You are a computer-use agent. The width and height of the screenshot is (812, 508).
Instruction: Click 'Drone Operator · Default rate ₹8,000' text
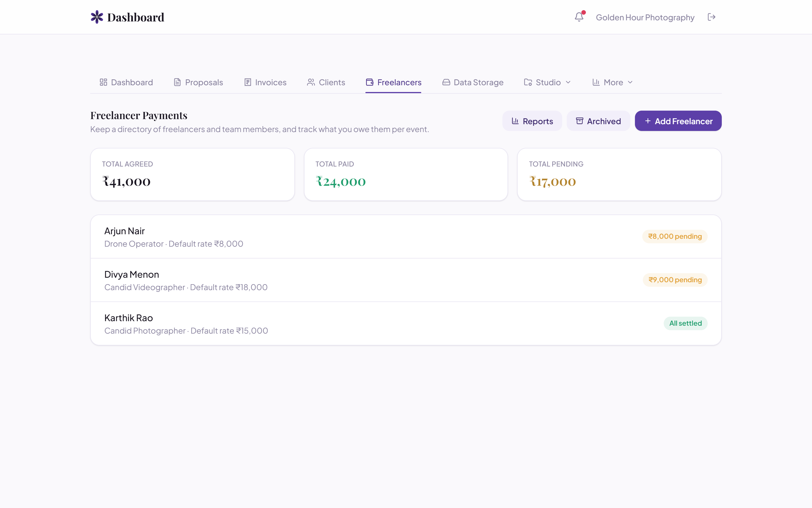pyautogui.click(x=174, y=244)
